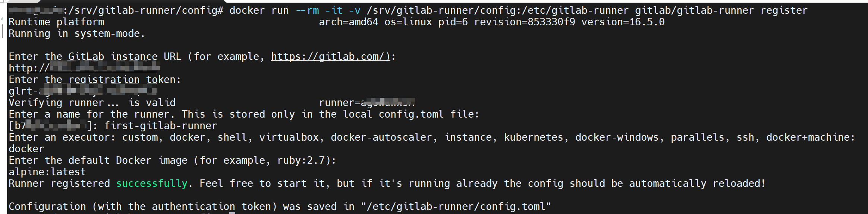Click the "arch=amd64" text
Screen dimensions: 868x214
click(348, 22)
